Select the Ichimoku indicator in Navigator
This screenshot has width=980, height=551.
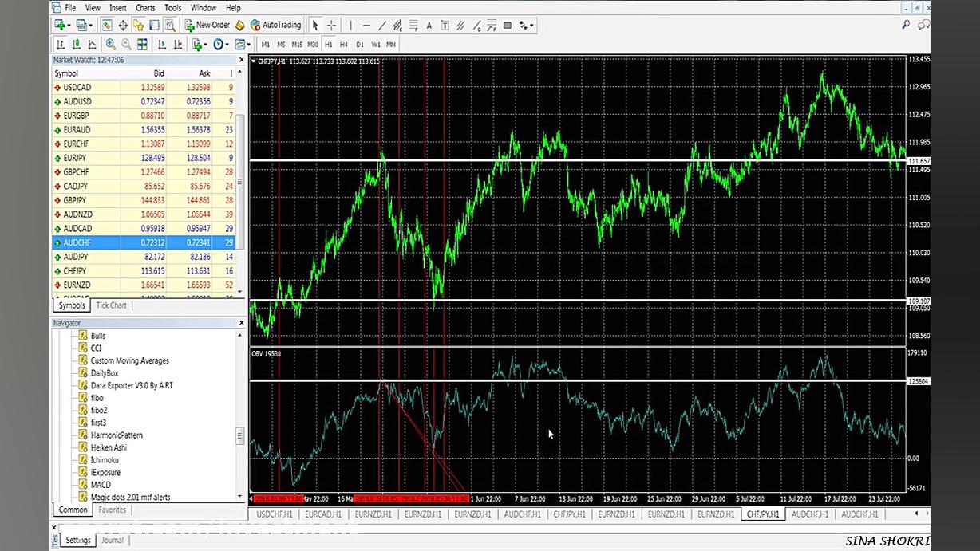(105, 460)
